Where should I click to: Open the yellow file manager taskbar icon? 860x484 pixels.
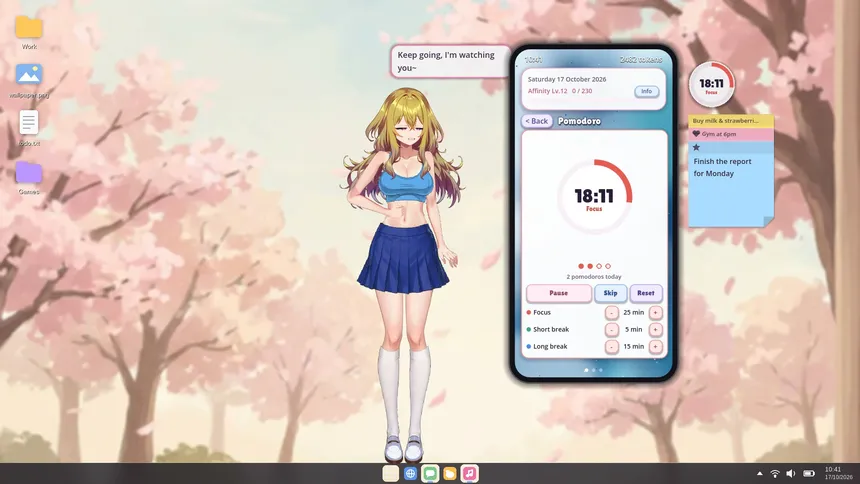pos(450,473)
